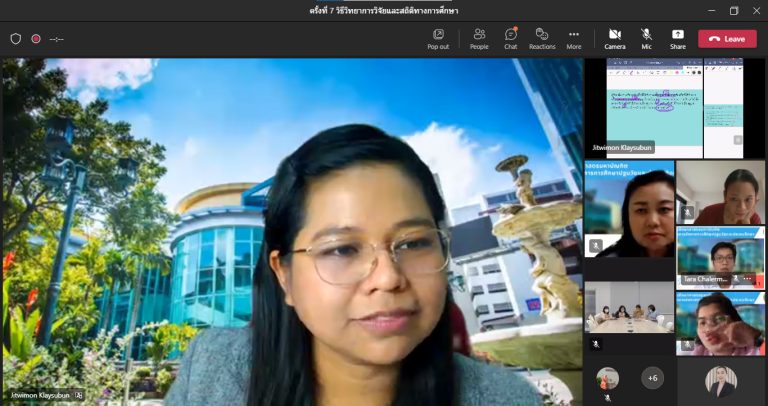Leave the meeting with the red button
768x406 pixels.
pos(727,39)
